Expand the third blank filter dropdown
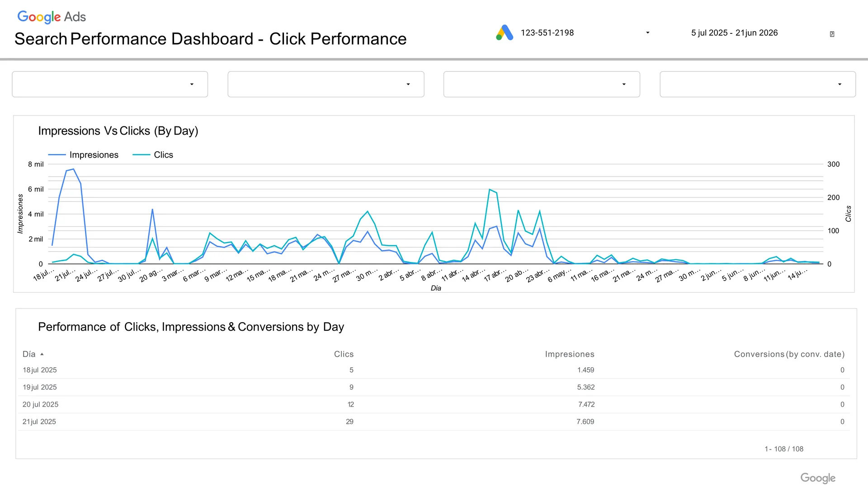The height and width of the screenshot is (487, 868). [542, 84]
